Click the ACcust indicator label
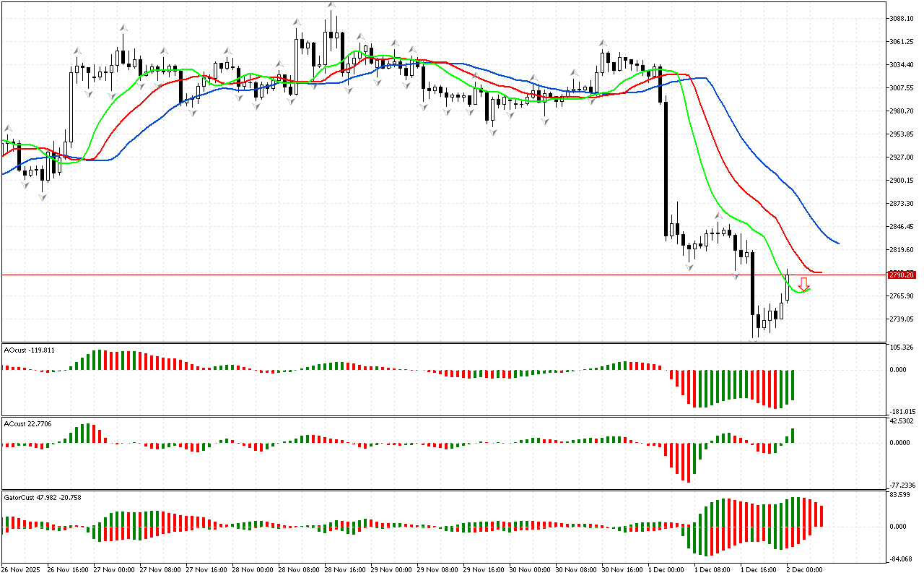The height and width of the screenshot is (578, 924). click(x=29, y=423)
